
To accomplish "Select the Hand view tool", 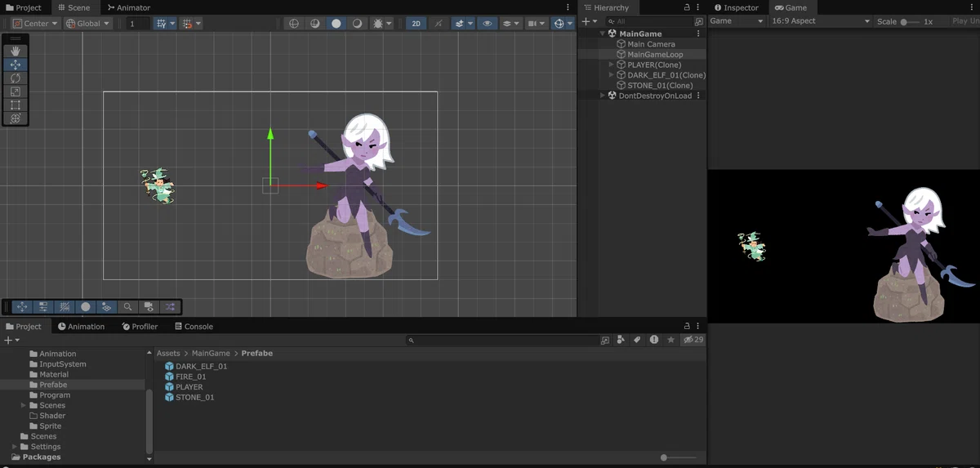I will click(16, 51).
